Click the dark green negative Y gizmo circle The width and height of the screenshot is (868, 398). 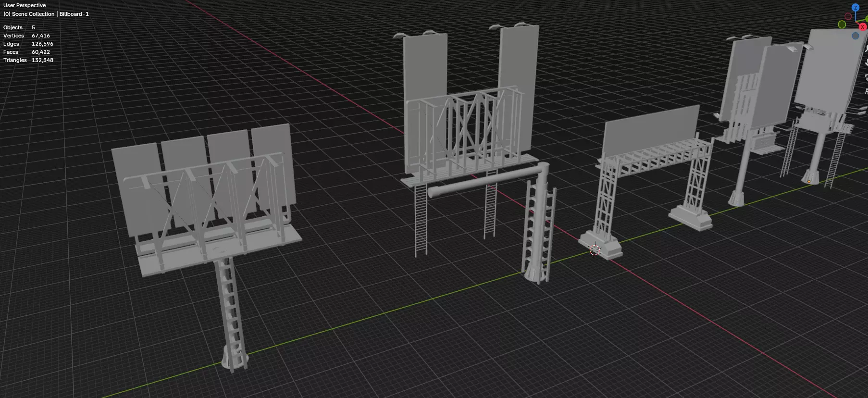pos(842,25)
